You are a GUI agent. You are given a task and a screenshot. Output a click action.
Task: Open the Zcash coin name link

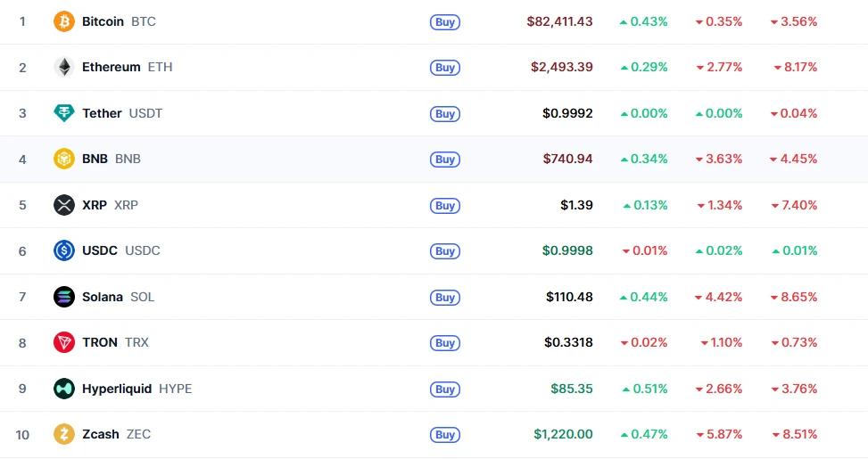(101, 434)
